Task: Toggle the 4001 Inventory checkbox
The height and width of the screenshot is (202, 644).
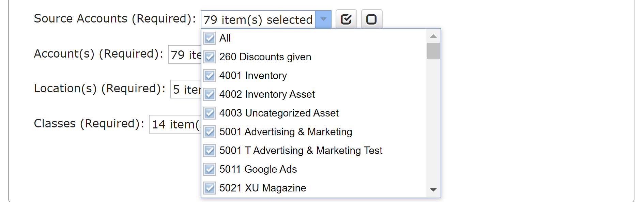Action: point(210,76)
